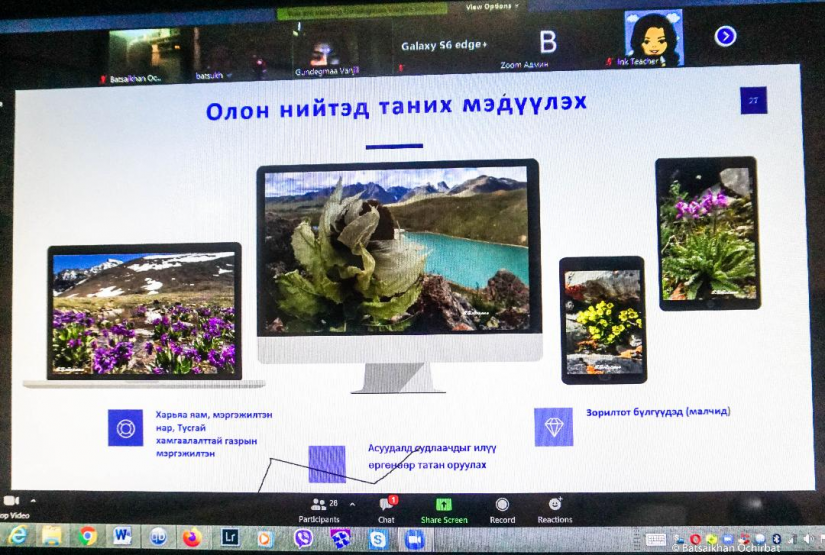Click the slide title Олон нийтэд таних мэдүүлэх
Viewport: 825px width, 555px height.
point(396,106)
